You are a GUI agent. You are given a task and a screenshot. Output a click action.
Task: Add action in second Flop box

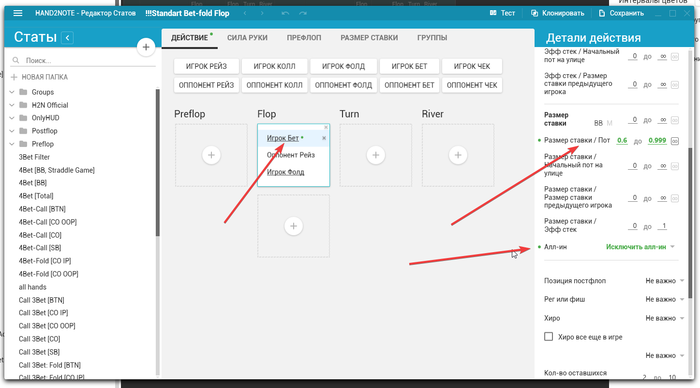click(293, 226)
